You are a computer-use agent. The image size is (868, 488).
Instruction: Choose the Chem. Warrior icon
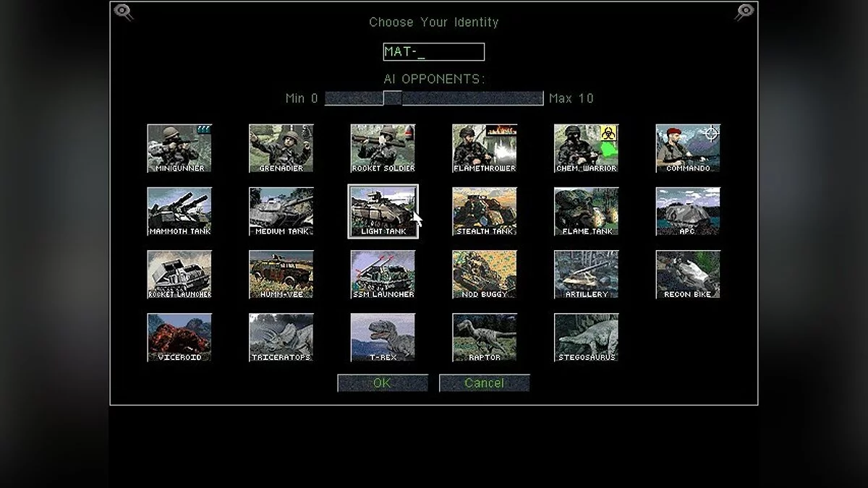click(x=587, y=148)
